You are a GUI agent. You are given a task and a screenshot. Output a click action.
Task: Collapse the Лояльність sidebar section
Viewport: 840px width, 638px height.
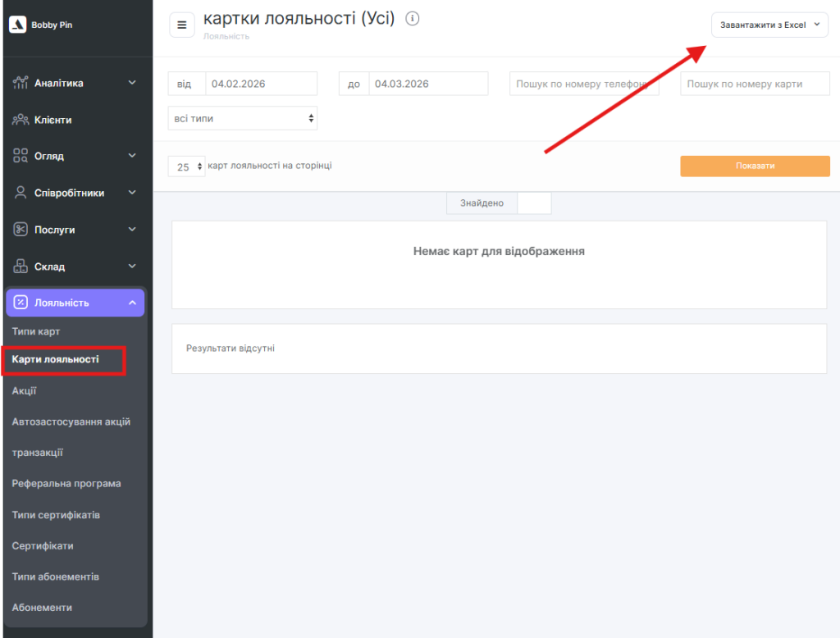point(132,303)
